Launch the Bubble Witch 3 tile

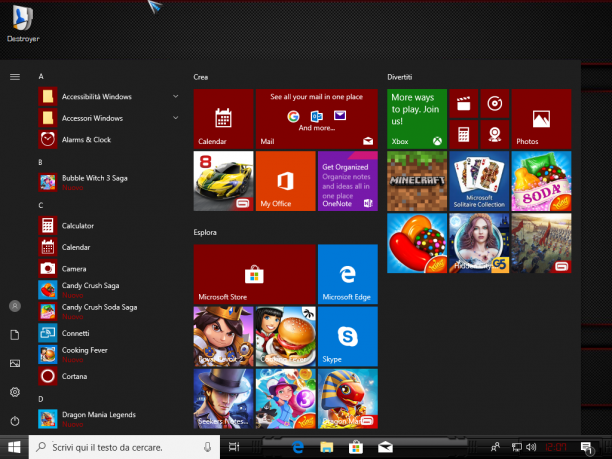click(285, 399)
